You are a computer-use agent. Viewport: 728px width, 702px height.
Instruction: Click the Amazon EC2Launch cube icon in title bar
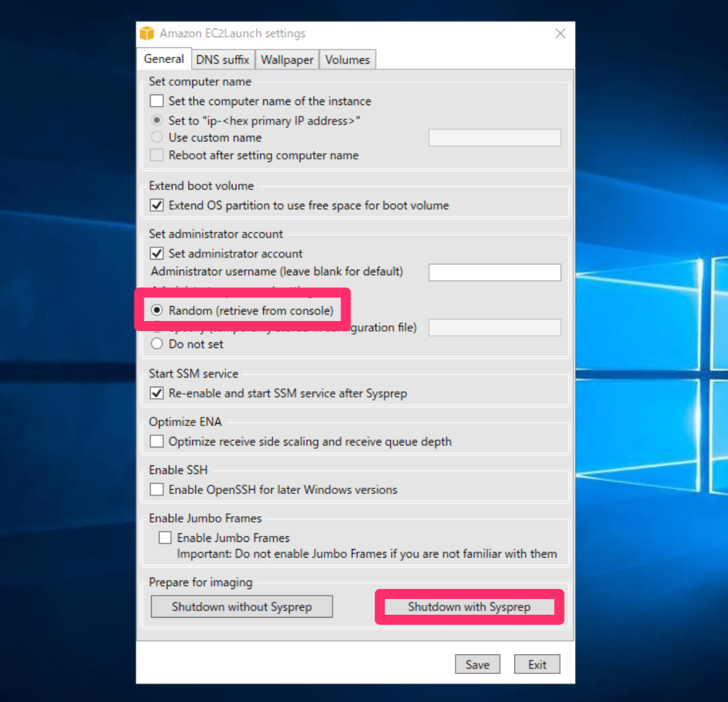(147, 33)
